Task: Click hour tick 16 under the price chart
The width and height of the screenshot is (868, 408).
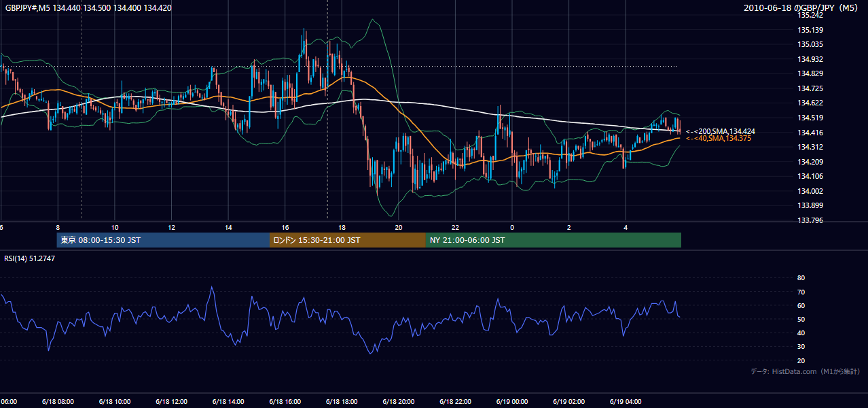Action: [285, 227]
